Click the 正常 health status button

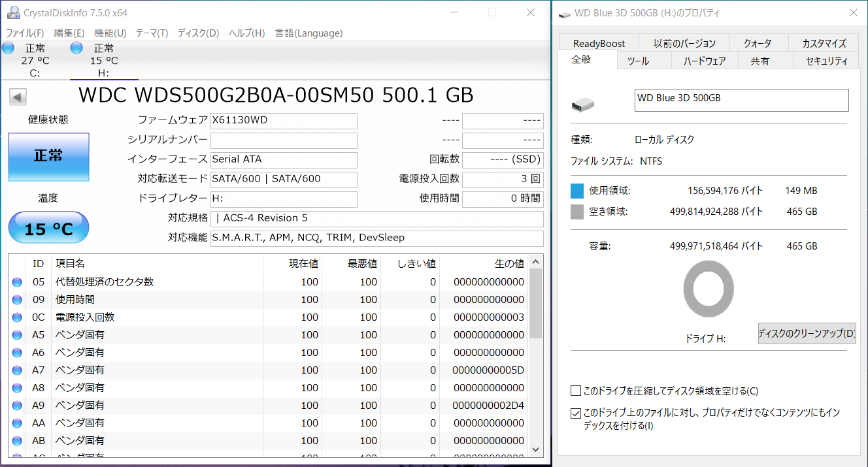48,157
